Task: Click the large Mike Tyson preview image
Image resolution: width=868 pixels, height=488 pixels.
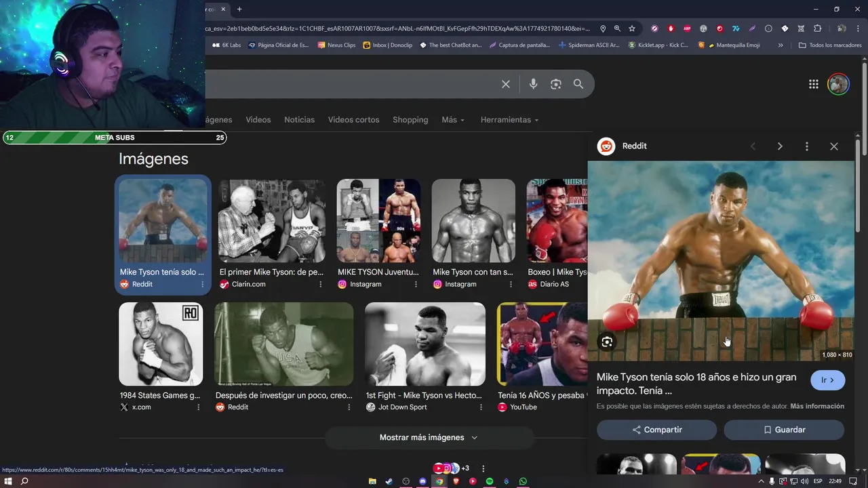Action: click(721, 261)
